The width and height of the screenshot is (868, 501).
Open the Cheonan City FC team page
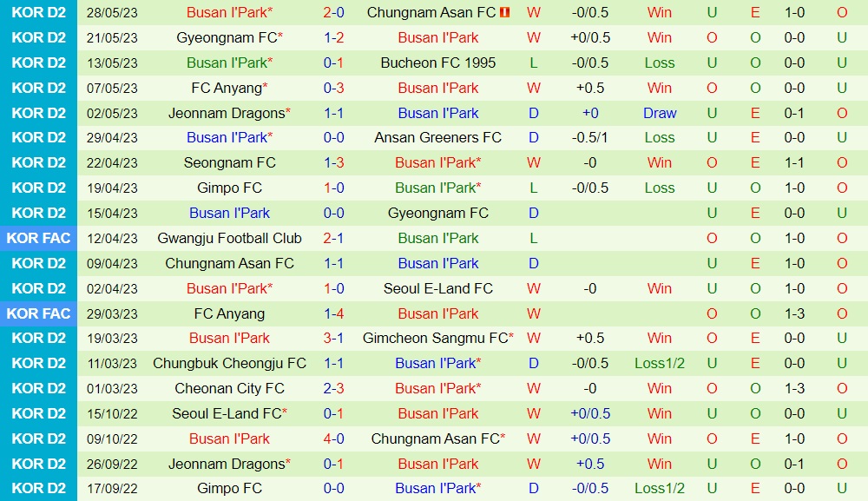(x=229, y=388)
